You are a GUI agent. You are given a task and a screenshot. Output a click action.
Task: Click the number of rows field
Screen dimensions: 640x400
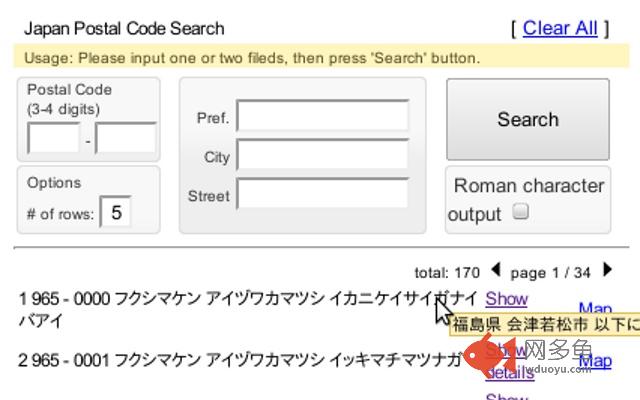pyautogui.click(x=116, y=212)
